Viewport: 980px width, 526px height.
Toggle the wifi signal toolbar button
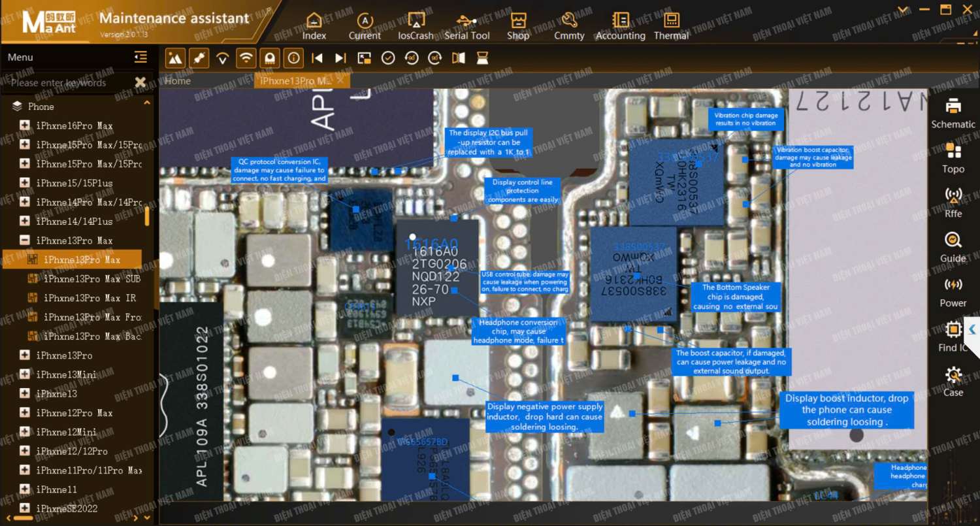246,58
